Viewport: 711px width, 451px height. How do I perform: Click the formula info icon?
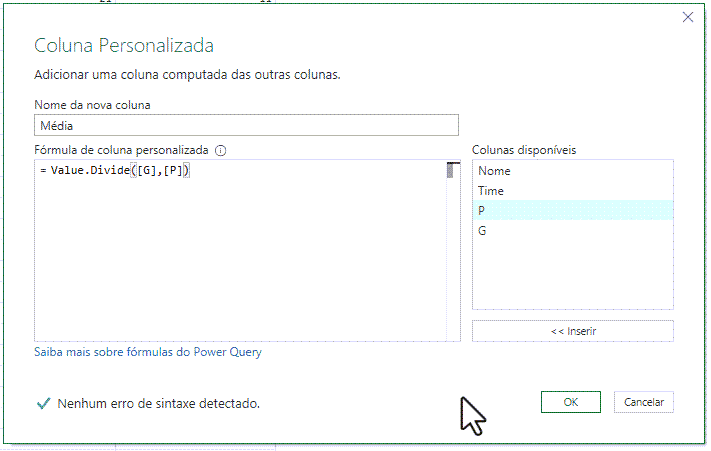[220, 150]
